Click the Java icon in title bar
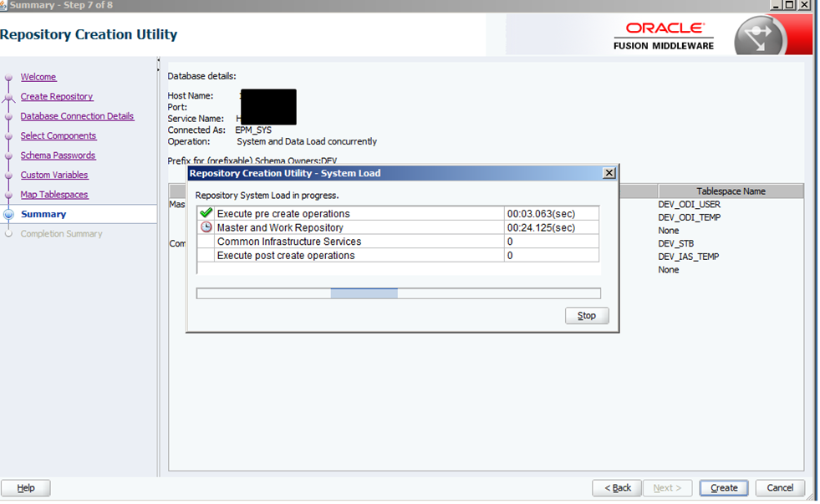 pyautogui.click(x=4, y=5)
